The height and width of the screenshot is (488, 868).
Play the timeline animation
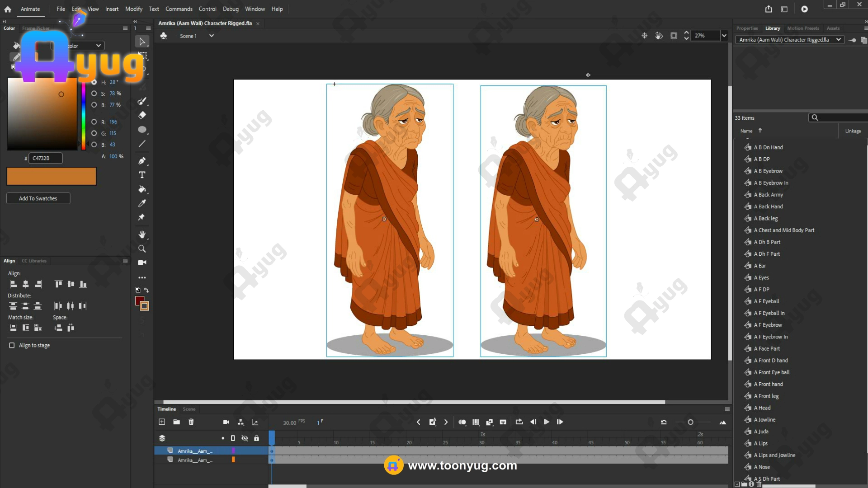tap(546, 422)
